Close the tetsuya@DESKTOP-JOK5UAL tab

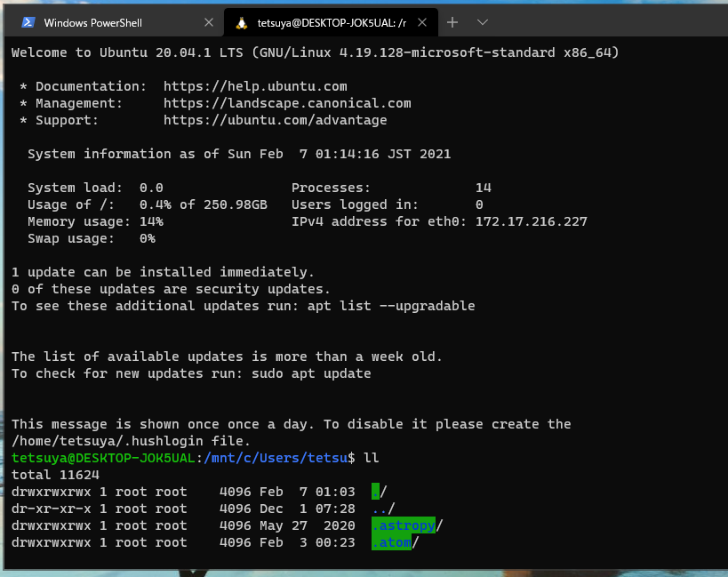coord(422,22)
